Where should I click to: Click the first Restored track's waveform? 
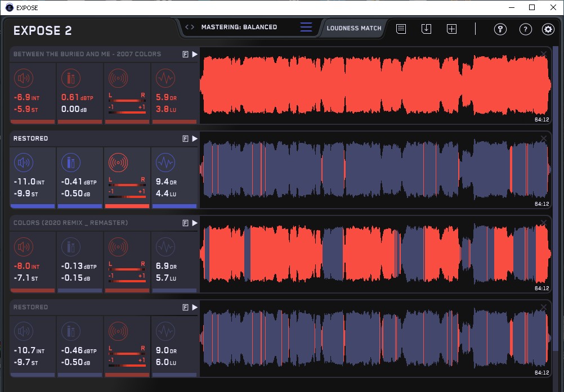pos(374,170)
